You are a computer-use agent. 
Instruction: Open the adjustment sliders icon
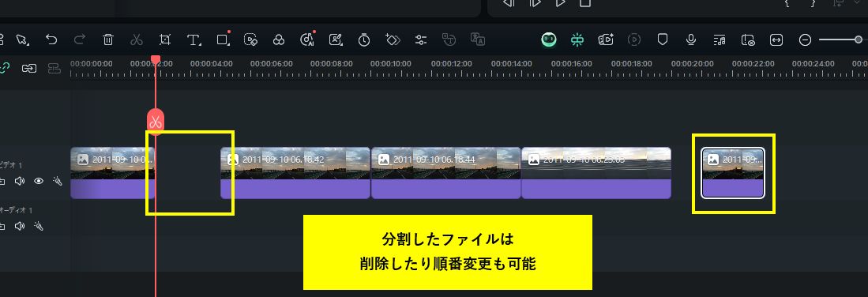[x=421, y=39]
